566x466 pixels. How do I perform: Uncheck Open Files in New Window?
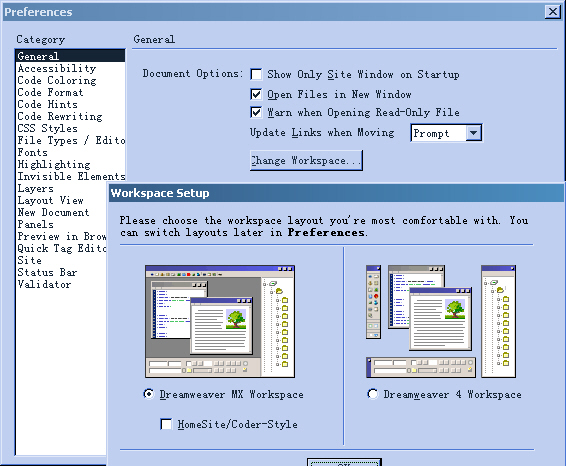256,95
